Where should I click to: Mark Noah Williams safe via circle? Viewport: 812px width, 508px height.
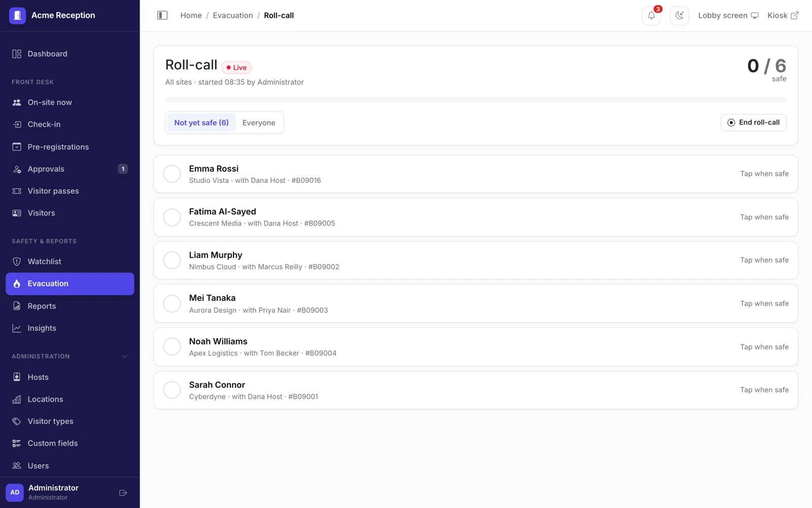172,347
